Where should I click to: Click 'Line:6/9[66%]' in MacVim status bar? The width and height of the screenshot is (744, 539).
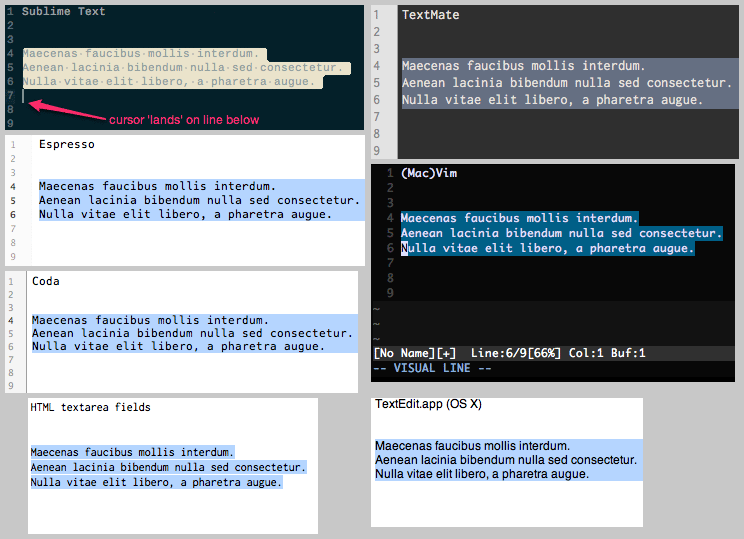pos(515,353)
